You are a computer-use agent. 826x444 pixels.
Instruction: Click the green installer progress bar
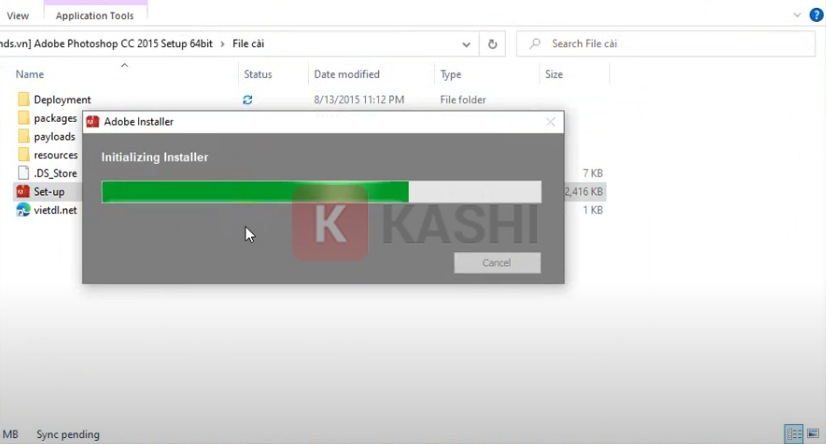tap(255, 192)
